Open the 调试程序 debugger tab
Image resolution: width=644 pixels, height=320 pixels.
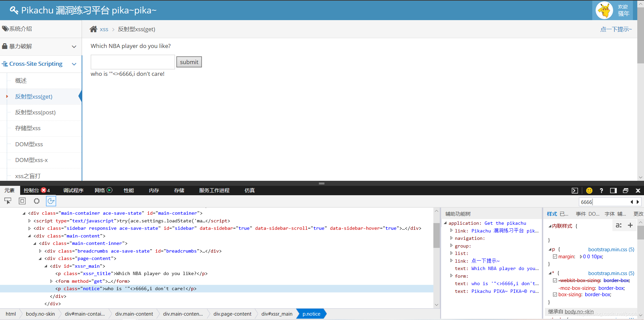[73, 191]
